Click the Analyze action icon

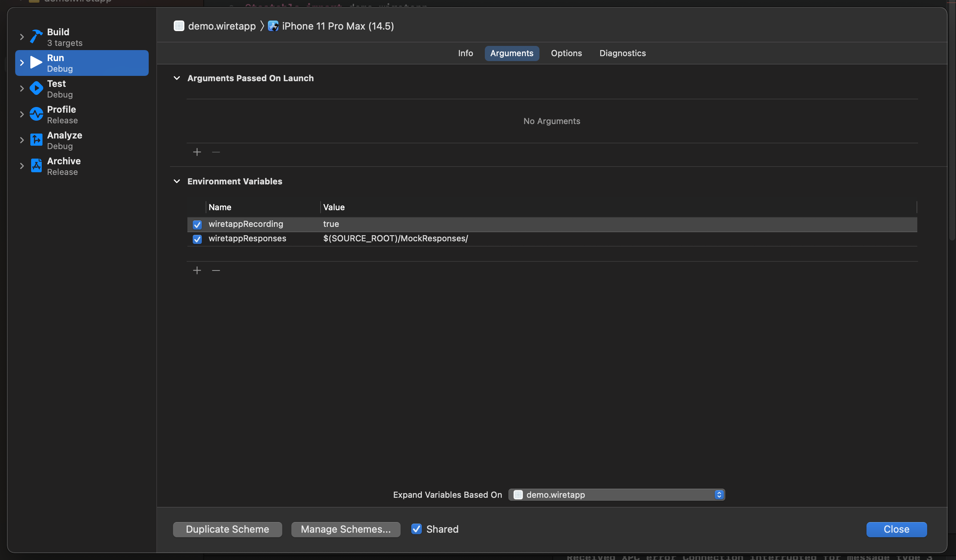(x=36, y=140)
